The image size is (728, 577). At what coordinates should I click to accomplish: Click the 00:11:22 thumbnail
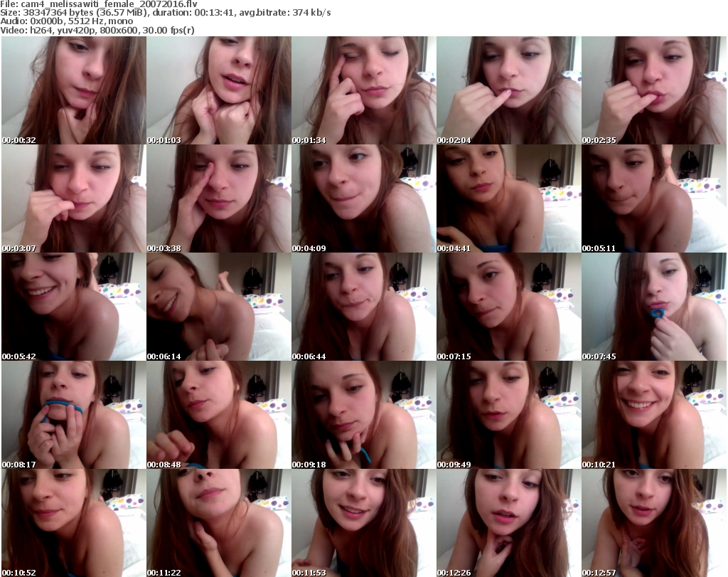[219, 523]
